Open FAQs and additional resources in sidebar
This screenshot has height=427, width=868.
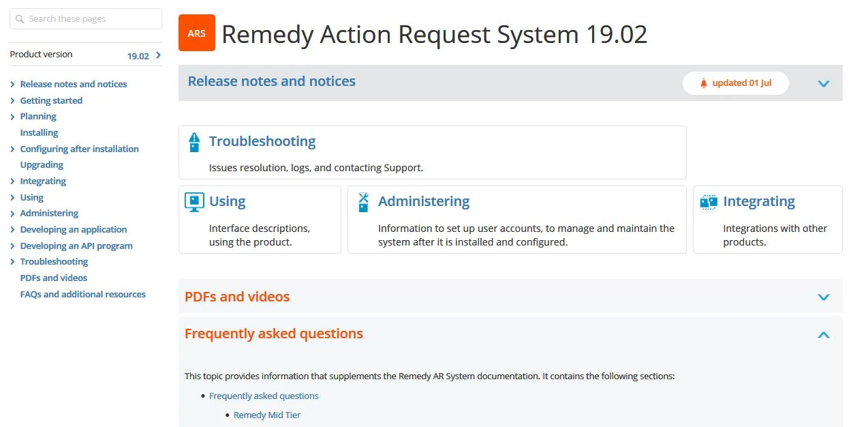(82, 295)
